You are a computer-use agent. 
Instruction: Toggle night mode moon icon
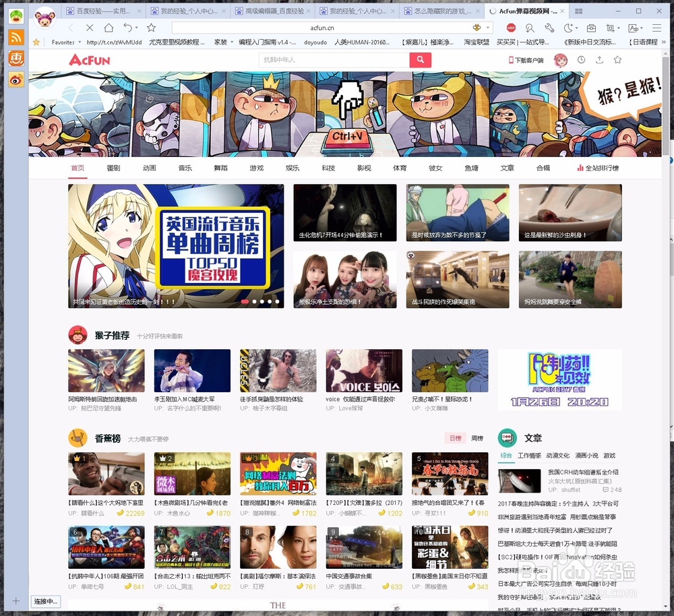point(568,28)
